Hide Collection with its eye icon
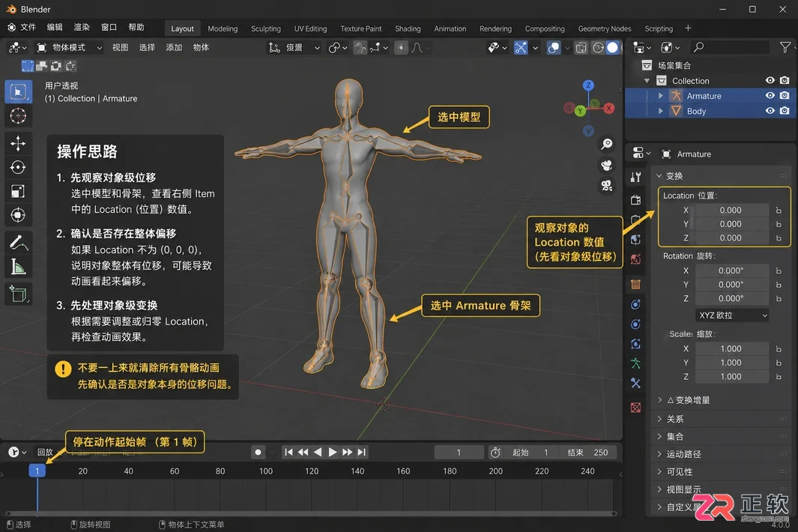Screen dimensions: 798x532 click(770, 80)
